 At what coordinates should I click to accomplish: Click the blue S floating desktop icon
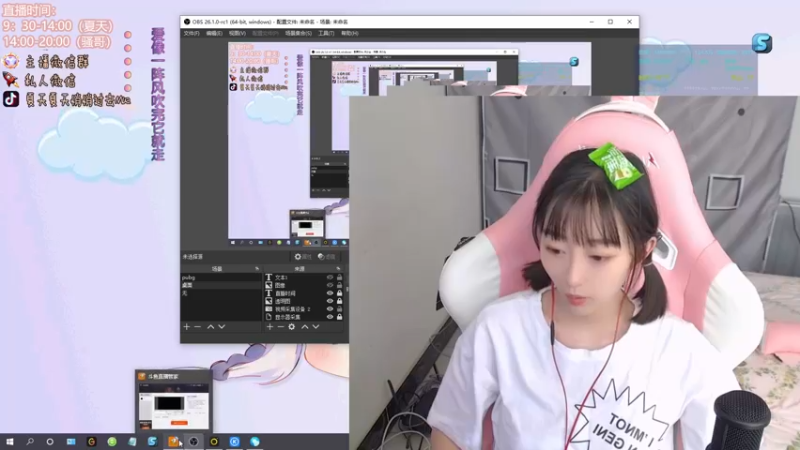click(762, 43)
